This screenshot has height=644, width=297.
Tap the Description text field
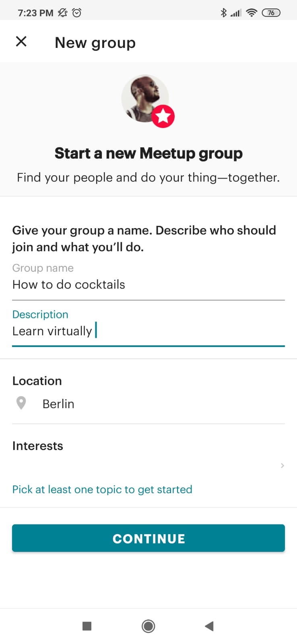click(x=148, y=331)
